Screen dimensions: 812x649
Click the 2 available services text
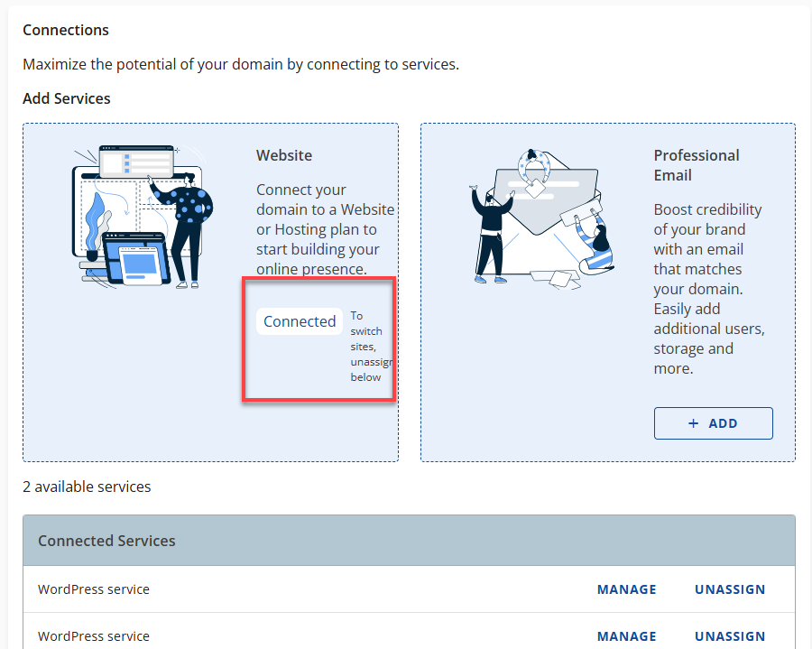(x=87, y=486)
